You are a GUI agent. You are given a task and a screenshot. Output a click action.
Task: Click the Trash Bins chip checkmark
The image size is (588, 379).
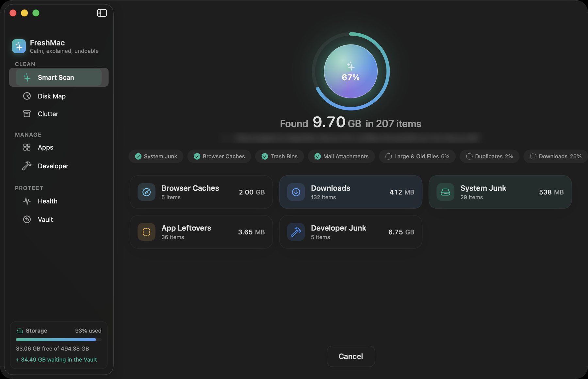[x=265, y=156]
